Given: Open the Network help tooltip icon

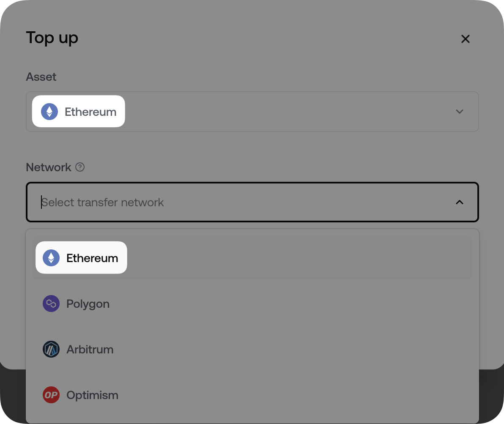Looking at the screenshot, I should [x=80, y=167].
